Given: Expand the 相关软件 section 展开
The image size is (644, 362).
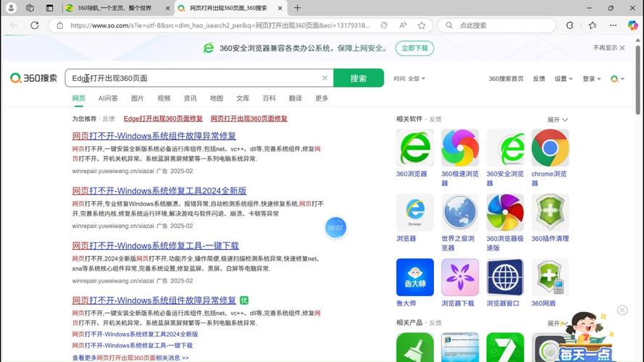Looking at the screenshot, I should 557,119.
